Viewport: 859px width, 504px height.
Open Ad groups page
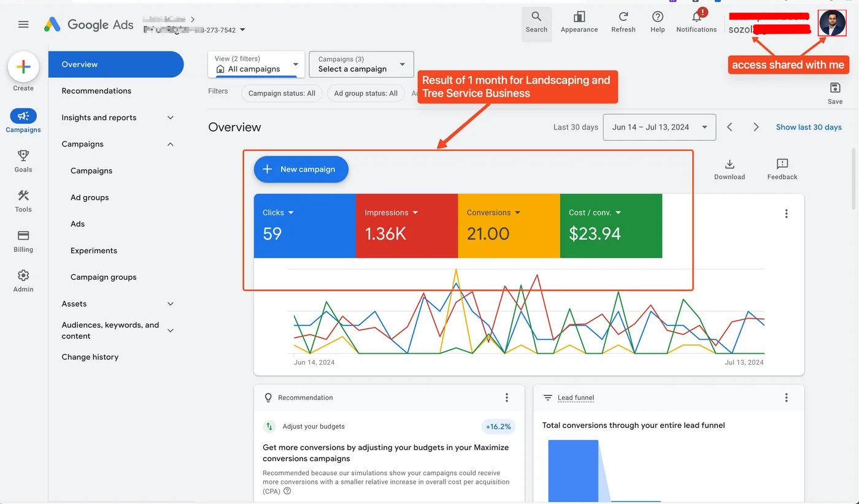[x=90, y=197]
